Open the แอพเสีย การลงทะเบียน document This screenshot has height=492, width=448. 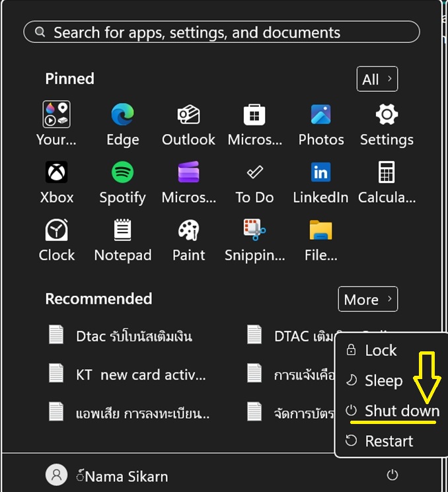(x=129, y=413)
